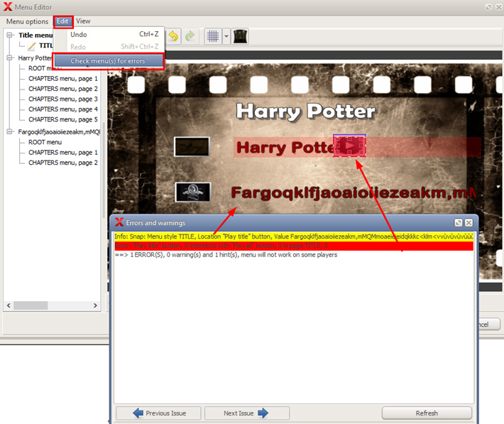The image size is (504, 424).
Task: Click the tree panel scroll left arrow
Action: [x=9, y=305]
